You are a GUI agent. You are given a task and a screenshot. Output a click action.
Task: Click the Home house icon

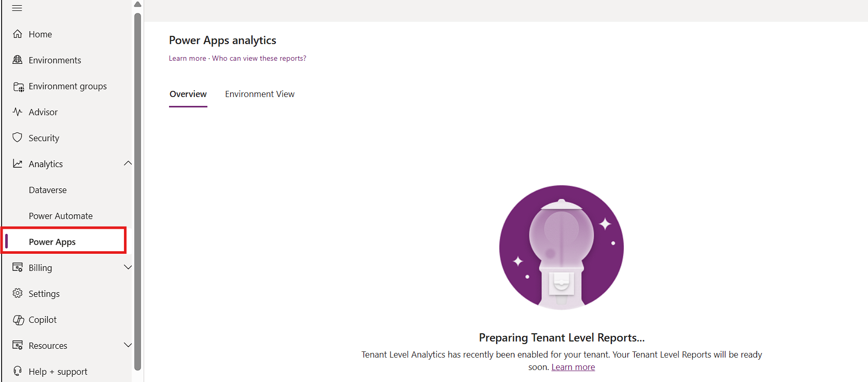point(18,34)
